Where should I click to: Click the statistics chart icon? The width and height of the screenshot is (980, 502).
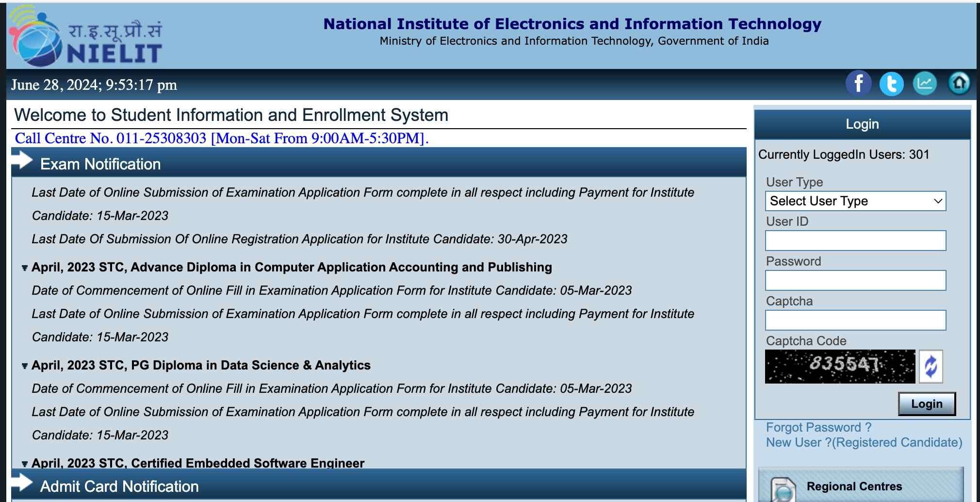[924, 84]
